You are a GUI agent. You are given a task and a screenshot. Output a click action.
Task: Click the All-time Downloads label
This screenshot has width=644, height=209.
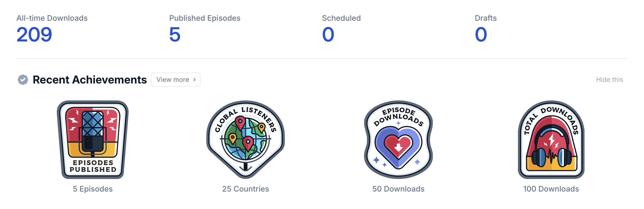tap(52, 18)
